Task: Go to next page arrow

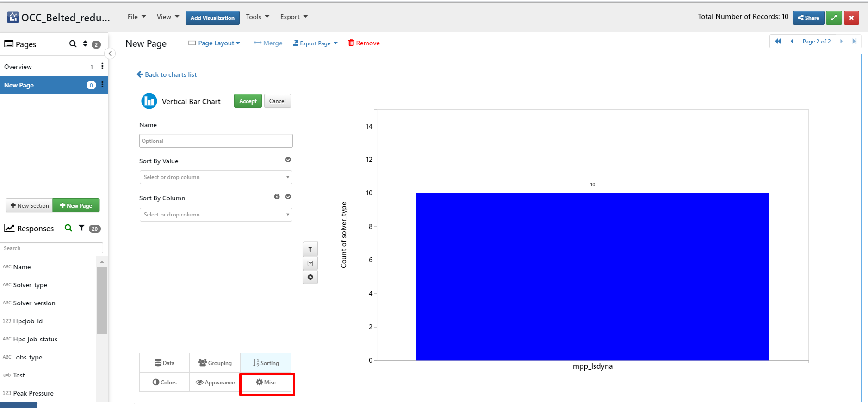Action: [x=841, y=41]
